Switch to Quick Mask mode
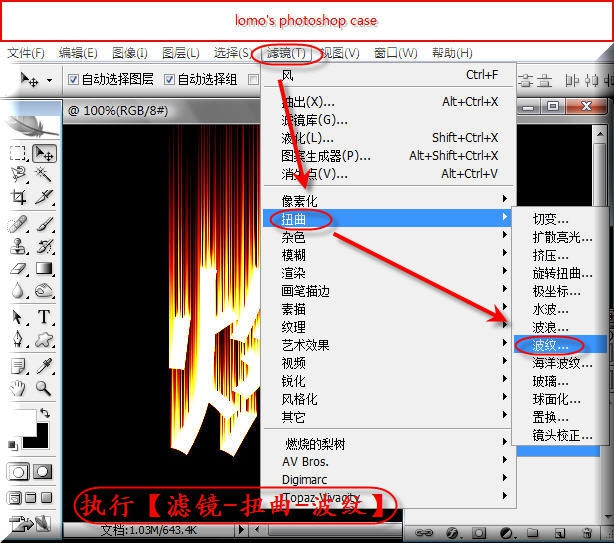The height and width of the screenshot is (543, 614). click(42, 472)
